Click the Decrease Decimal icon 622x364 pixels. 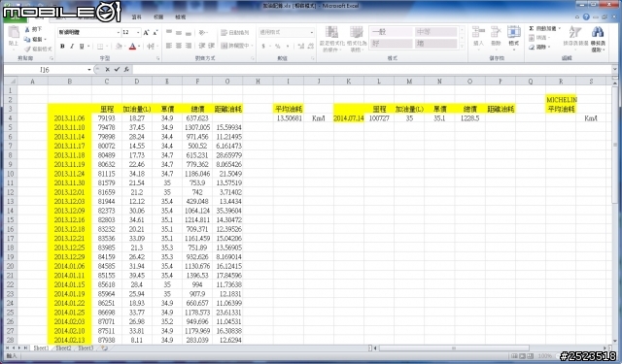(x=310, y=47)
